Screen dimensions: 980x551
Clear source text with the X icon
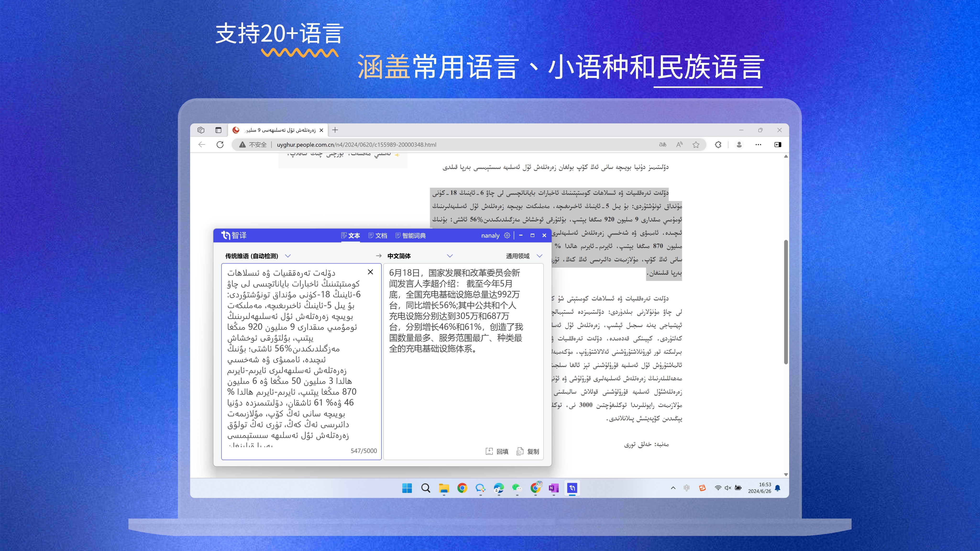(370, 272)
